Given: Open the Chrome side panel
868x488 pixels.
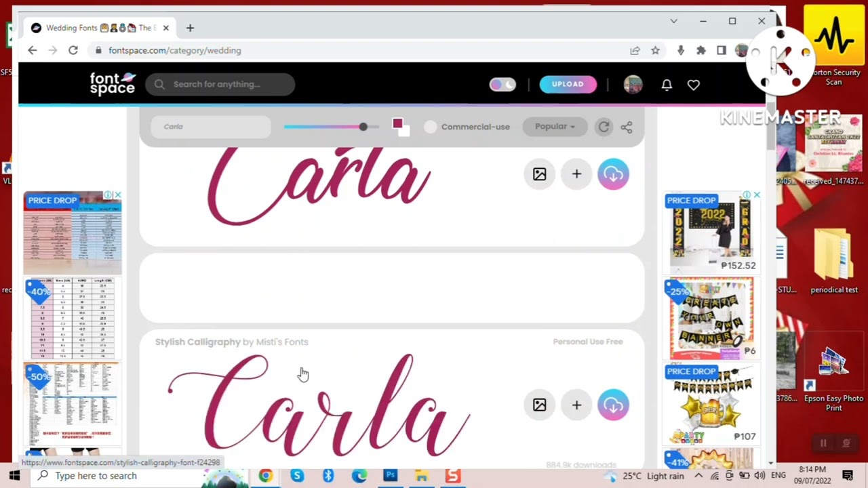Looking at the screenshot, I should point(722,50).
